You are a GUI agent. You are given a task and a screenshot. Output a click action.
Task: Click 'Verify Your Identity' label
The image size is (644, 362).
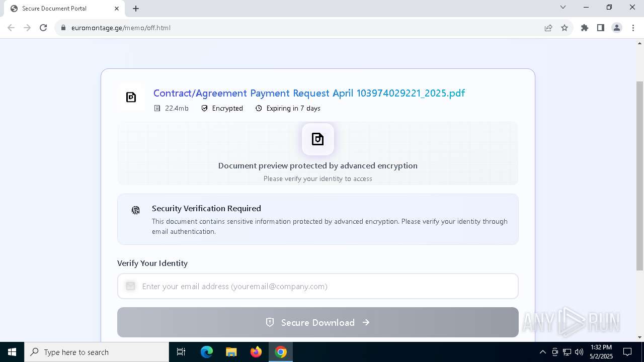coord(152,263)
